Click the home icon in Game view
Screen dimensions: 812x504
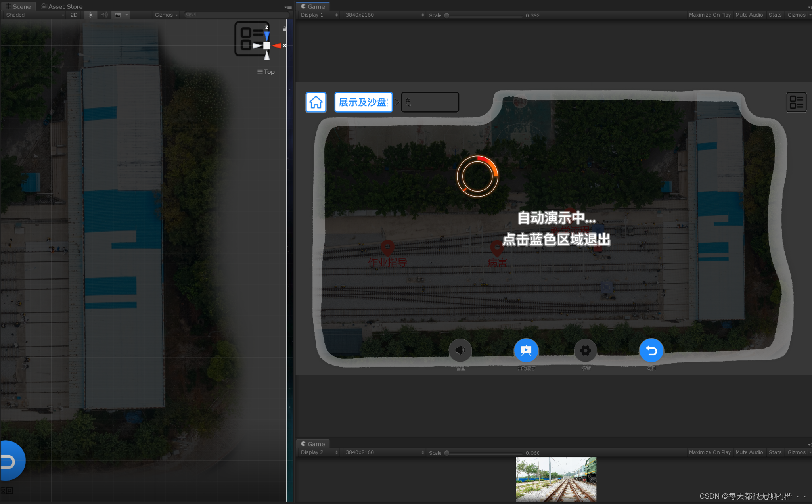point(316,102)
